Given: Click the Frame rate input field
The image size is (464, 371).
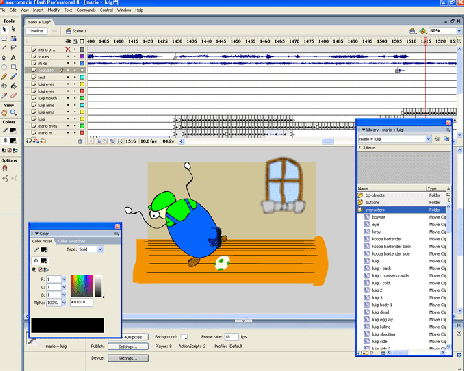Looking at the screenshot, I should 231,337.
